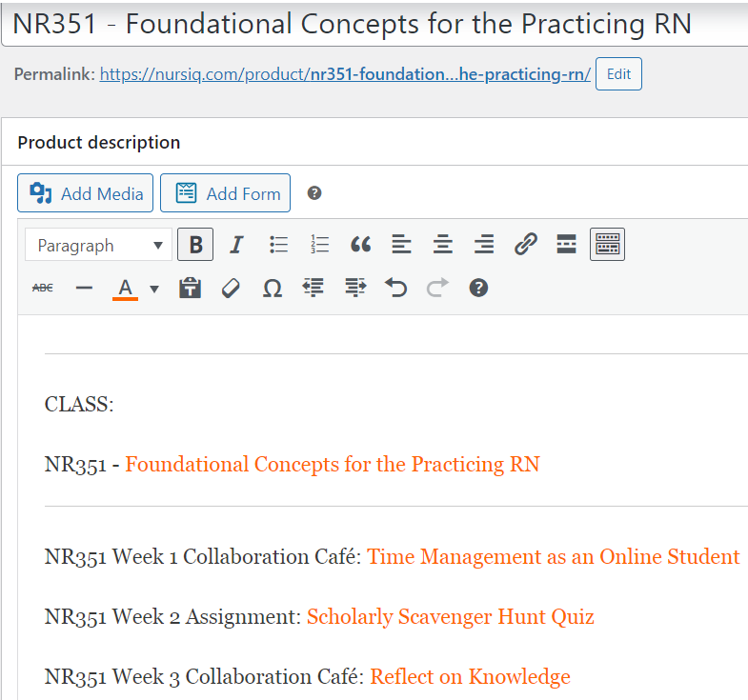Screen dimensions: 748x700
Task: Apply strikethrough formatting
Action: point(43,288)
